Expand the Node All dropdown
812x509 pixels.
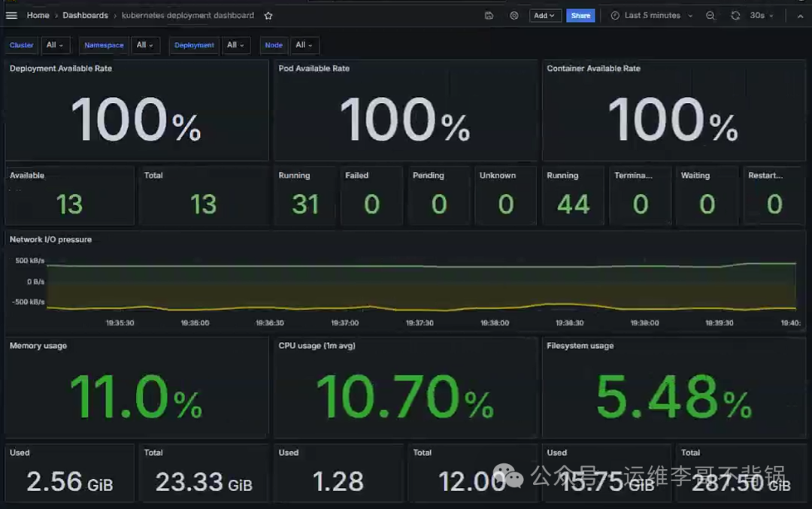point(304,46)
